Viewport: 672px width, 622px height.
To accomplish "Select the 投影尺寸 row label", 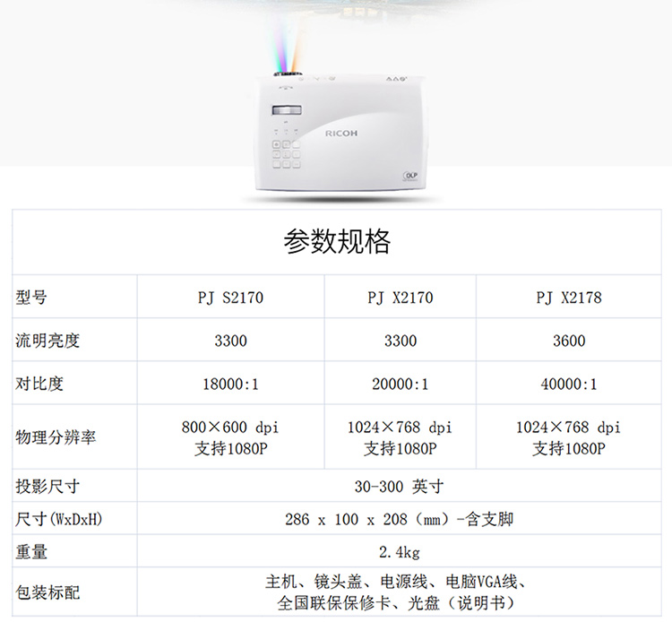I will (47, 486).
